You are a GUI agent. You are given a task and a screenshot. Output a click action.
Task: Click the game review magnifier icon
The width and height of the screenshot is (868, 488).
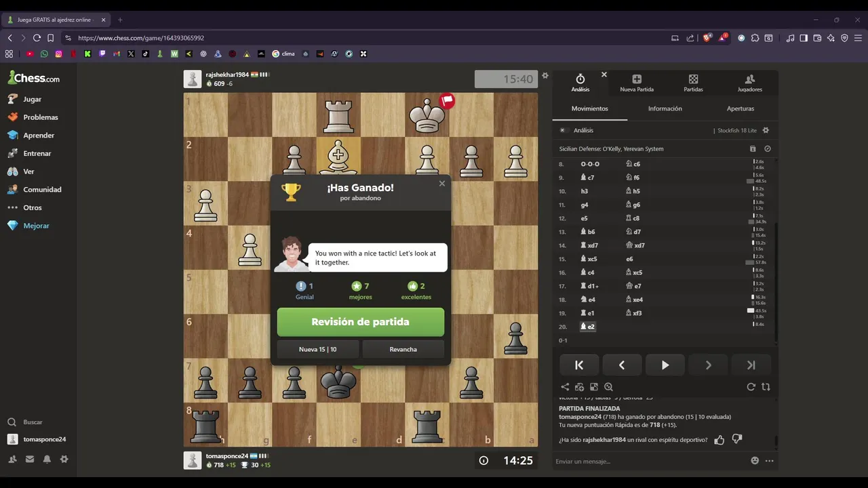pyautogui.click(x=608, y=387)
